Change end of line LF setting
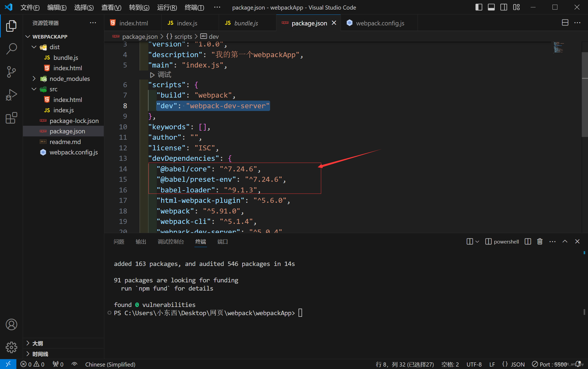588x369 pixels. pos(492,364)
